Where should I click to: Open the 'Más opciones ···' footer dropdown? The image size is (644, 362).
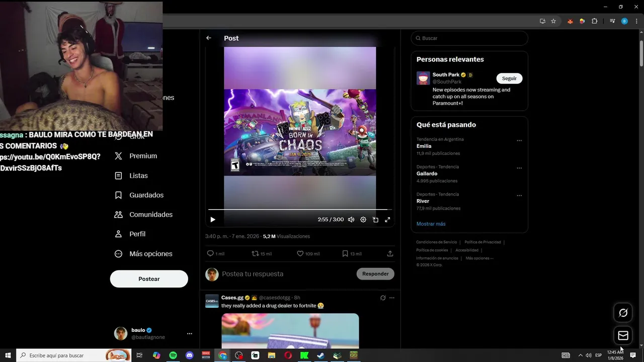coord(479,258)
